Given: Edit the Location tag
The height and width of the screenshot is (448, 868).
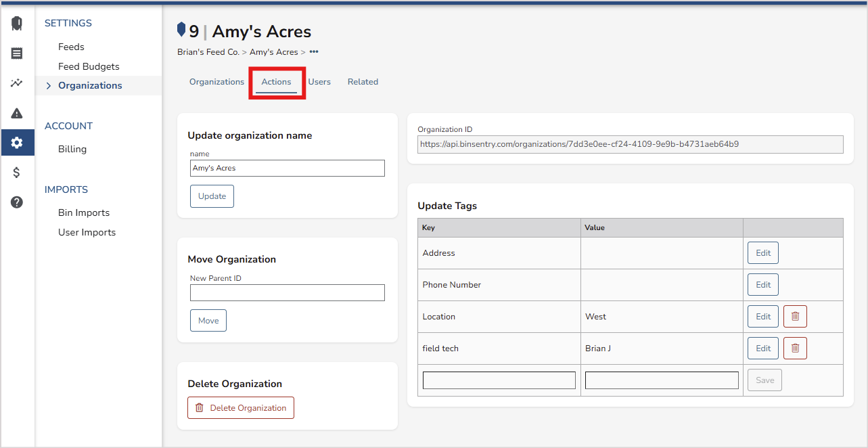Looking at the screenshot, I should coord(763,316).
